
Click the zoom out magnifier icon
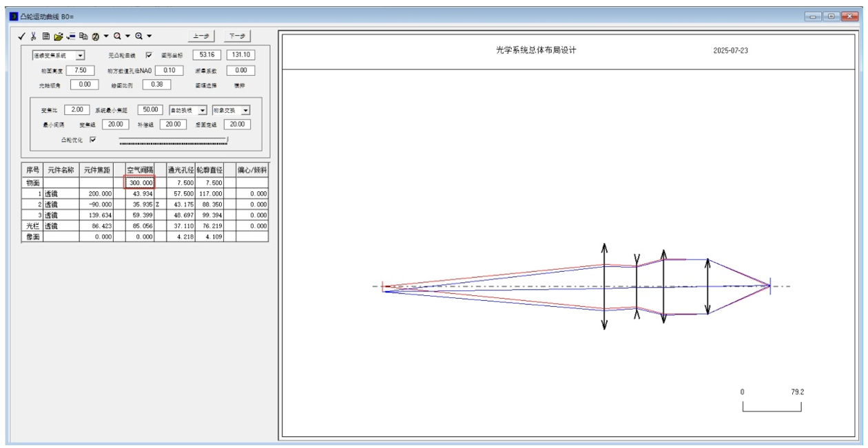117,36
